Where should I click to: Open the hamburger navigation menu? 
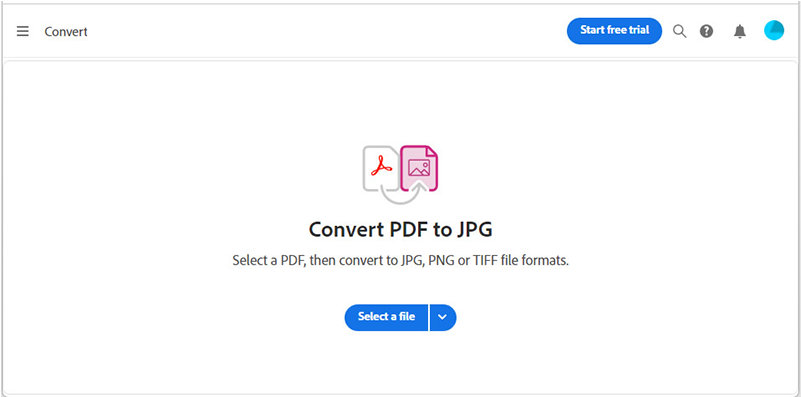(22, 31)
